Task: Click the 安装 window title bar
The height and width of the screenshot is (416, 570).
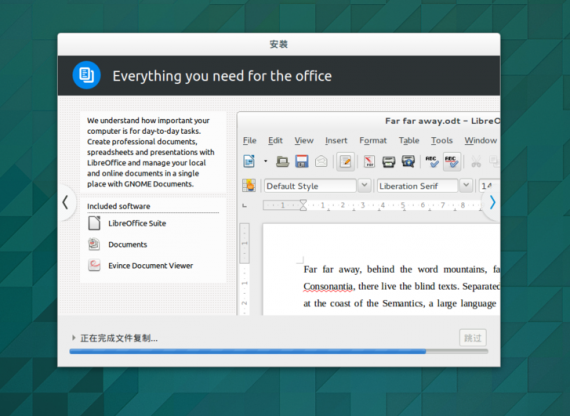Action: [279, 44]
